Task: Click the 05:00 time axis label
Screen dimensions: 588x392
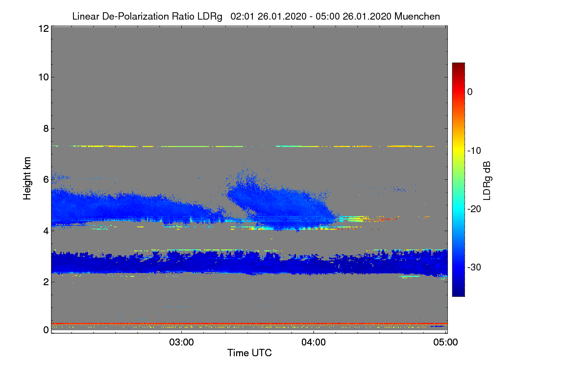Action: (446, 342)
